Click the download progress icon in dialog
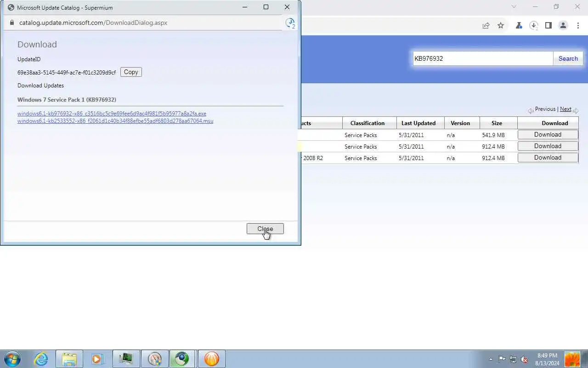The width and height of the screenshot is (588, 368). (x=290, y=23)
